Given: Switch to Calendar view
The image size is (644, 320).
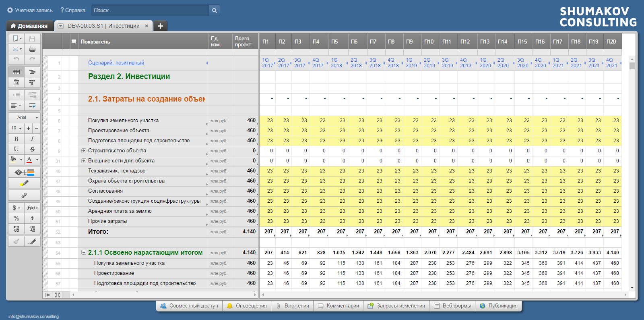Looking at the screenshot, I should 16,82.
